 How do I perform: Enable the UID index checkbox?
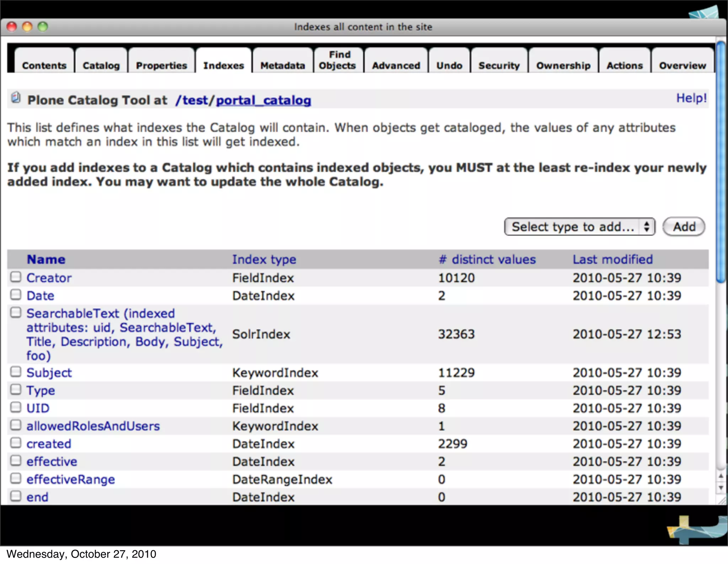click(x=16, y=407)
